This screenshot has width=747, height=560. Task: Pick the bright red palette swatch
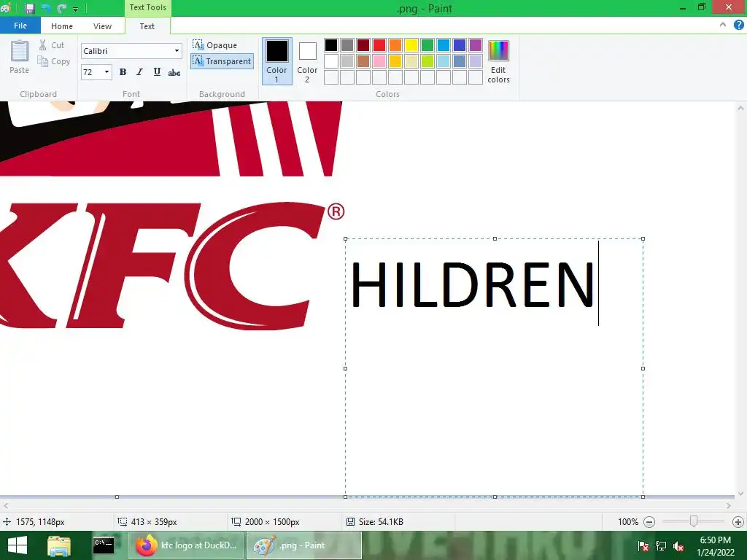click(379, 45)
